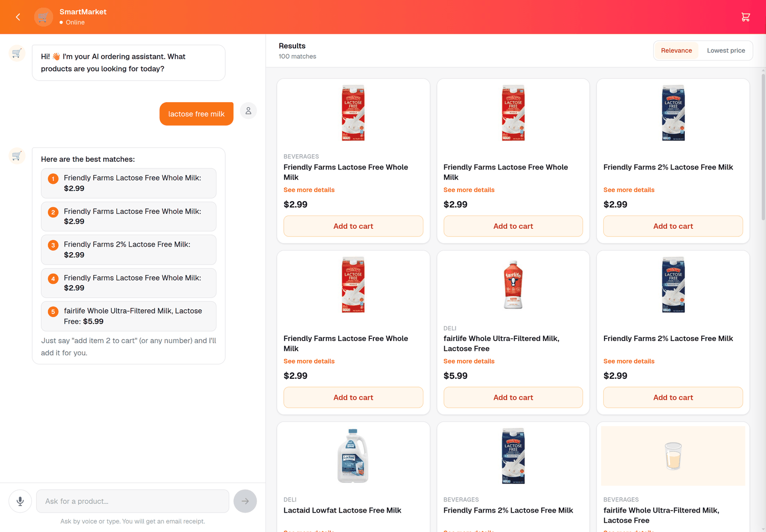Click the "Ask by voice or type" footer note

click(133, 521)
